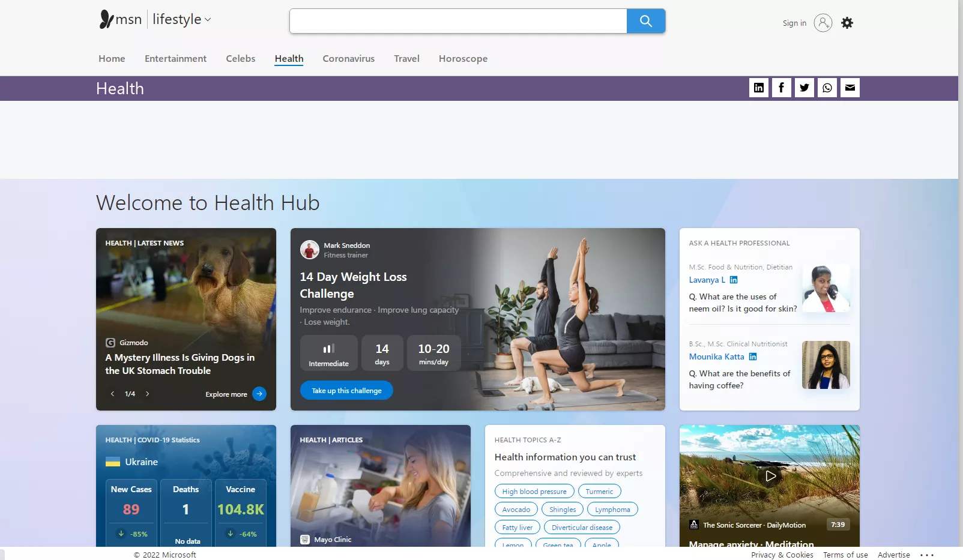The image size is (963, 560).
Task: Switch to the Coronavirus tab
Action: 348,58
